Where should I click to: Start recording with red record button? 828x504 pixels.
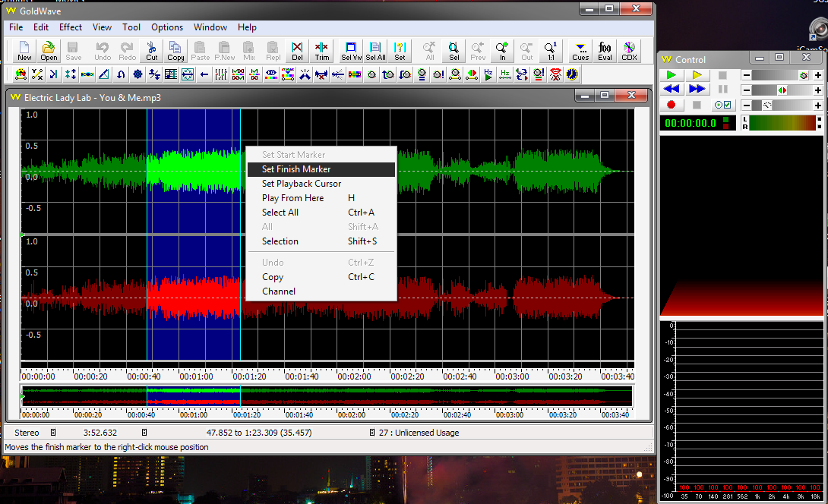point(672,105)
